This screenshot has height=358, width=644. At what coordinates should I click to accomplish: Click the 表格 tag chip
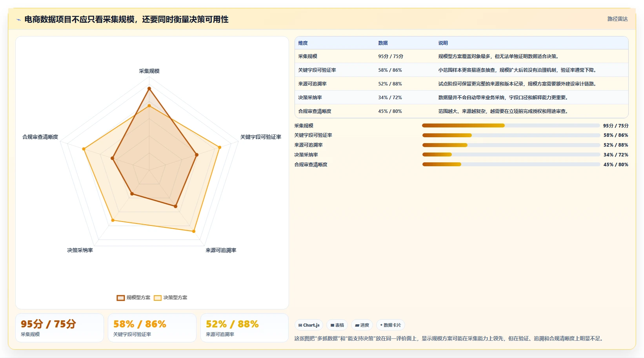coord(337,325)
